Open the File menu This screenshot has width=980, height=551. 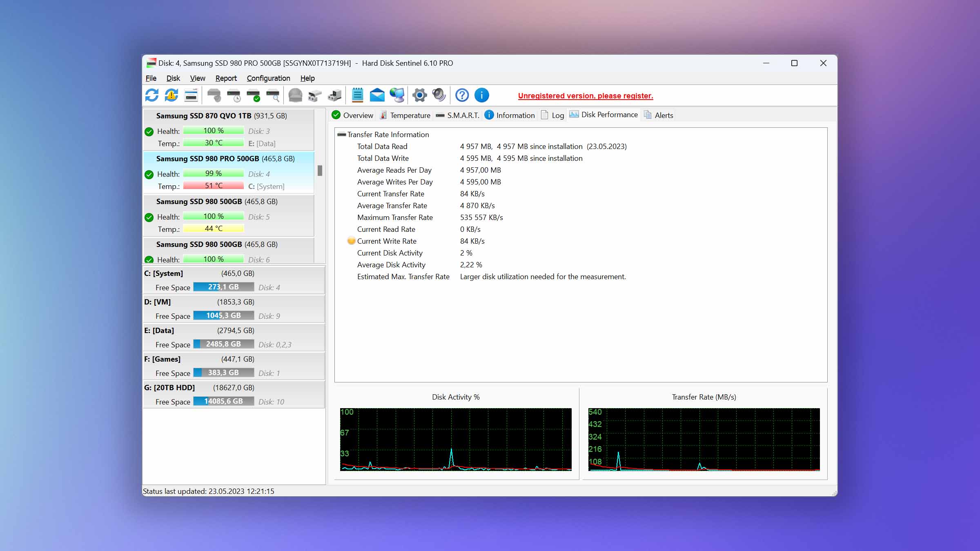(x=151, y=78)
